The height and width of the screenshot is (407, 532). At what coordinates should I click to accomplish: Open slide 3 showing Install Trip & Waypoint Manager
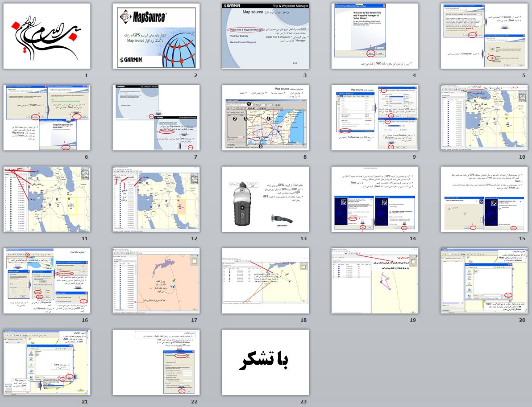[x=265, y=36]
